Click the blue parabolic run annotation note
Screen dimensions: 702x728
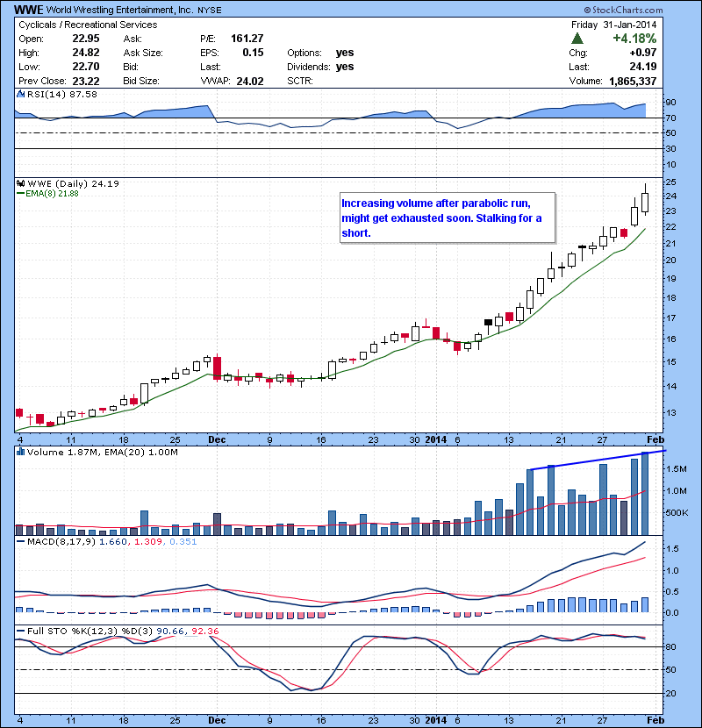coord(448,218)
